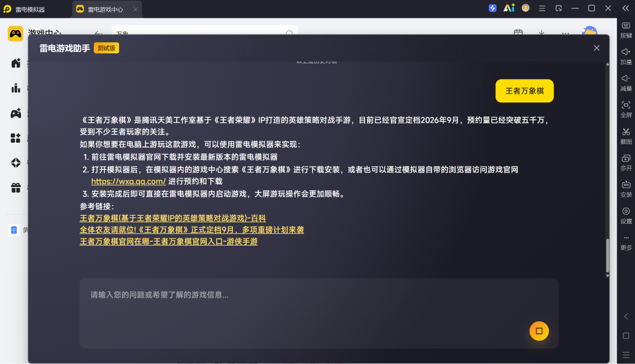Click the user avatar in title bar
The image size is (635, 364).
525,8
